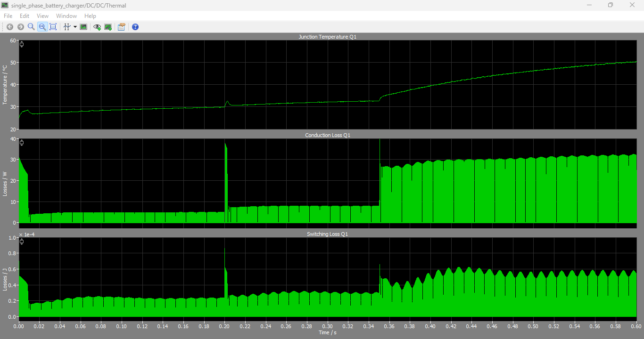Open the blue help question icon
Viewport: 644px width, 339px height.
(x=135, y=27)
